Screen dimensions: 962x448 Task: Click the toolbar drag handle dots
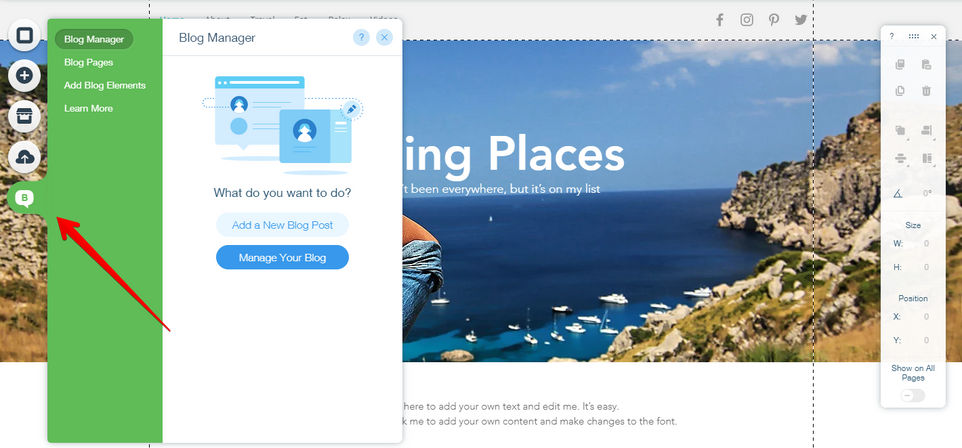[914, 37]
